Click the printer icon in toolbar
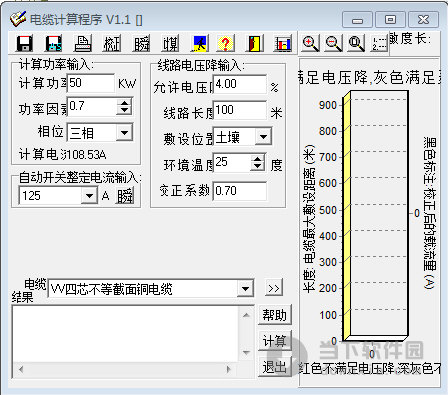Viewport: 448px width, 395px height. pos(82,43)
